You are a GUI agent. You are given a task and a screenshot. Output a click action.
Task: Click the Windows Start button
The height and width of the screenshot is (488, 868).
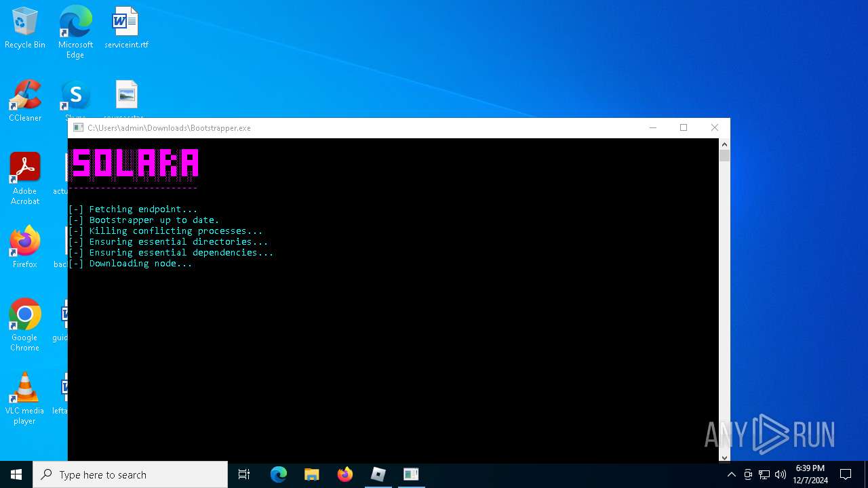(16, 474)
